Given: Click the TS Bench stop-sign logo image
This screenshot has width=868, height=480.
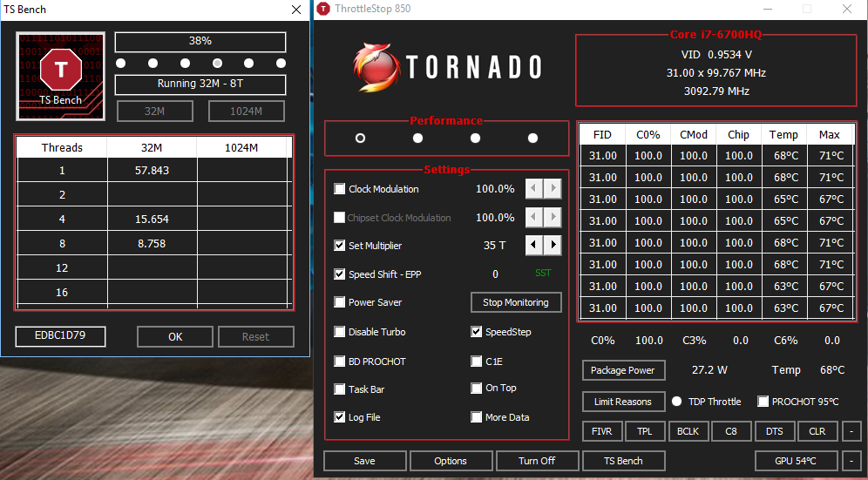Looking at the screenshot, I should tap(61, 76).
